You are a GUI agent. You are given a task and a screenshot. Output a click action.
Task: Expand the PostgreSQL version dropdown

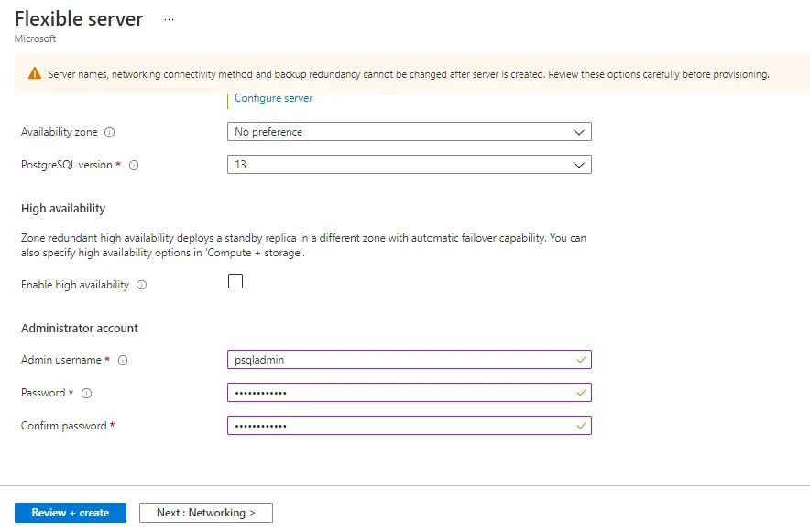(579, 165)
